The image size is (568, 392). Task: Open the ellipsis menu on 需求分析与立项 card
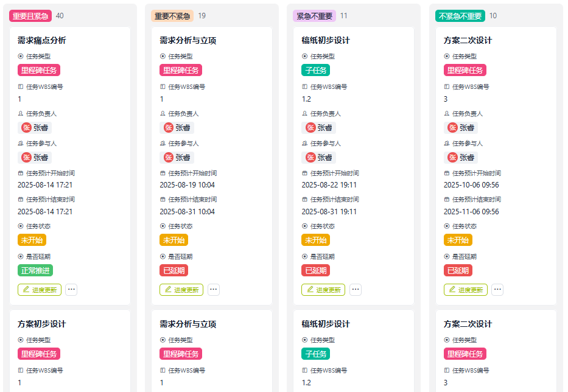coord(214,290)
